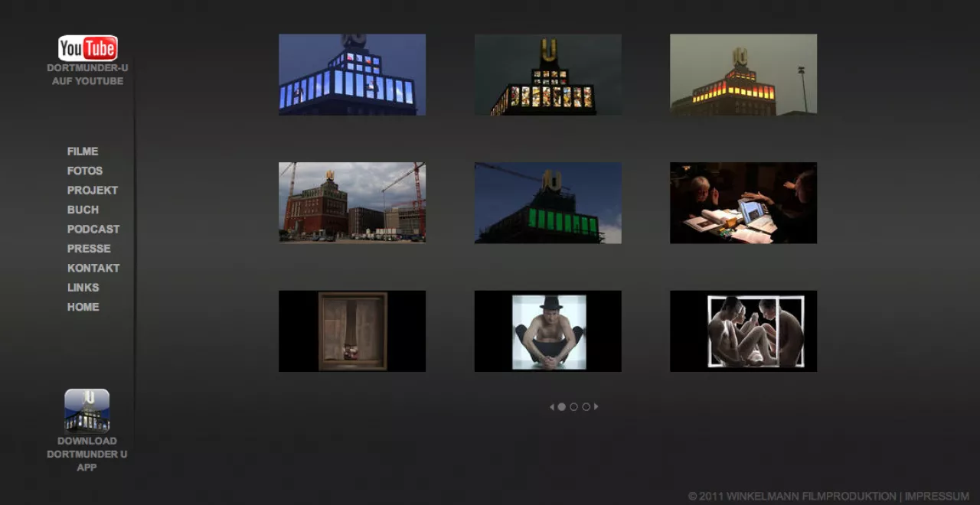
Task: Play video of man wearing hat
Action: click(548, 331)
